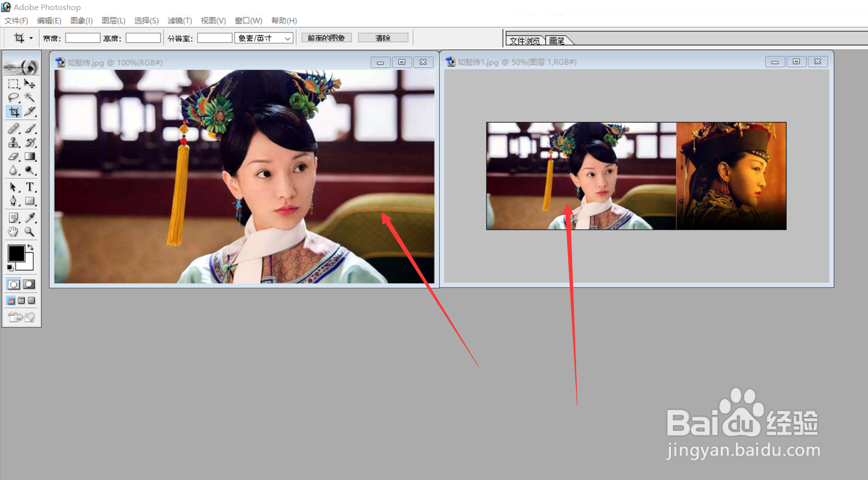Image resolution: width=868 pixels, height=480 pixels.
Task: Select the Eraser tool
Action: point(14,157)
